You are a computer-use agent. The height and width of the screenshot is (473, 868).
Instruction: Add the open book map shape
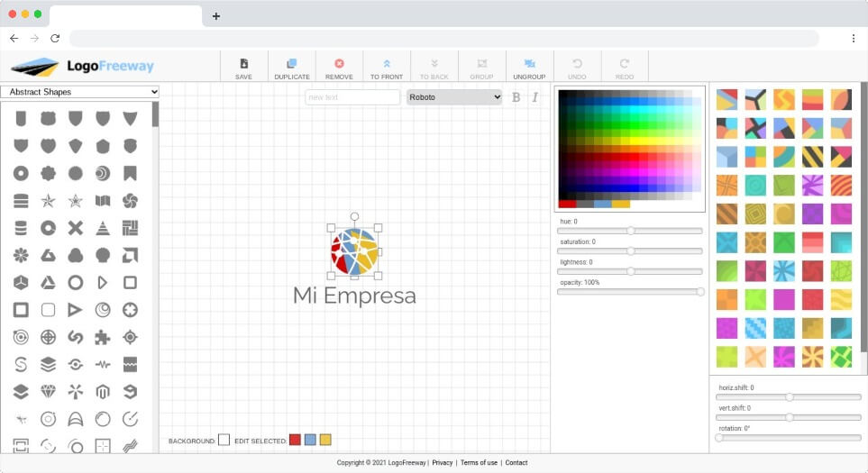point(103,200)
